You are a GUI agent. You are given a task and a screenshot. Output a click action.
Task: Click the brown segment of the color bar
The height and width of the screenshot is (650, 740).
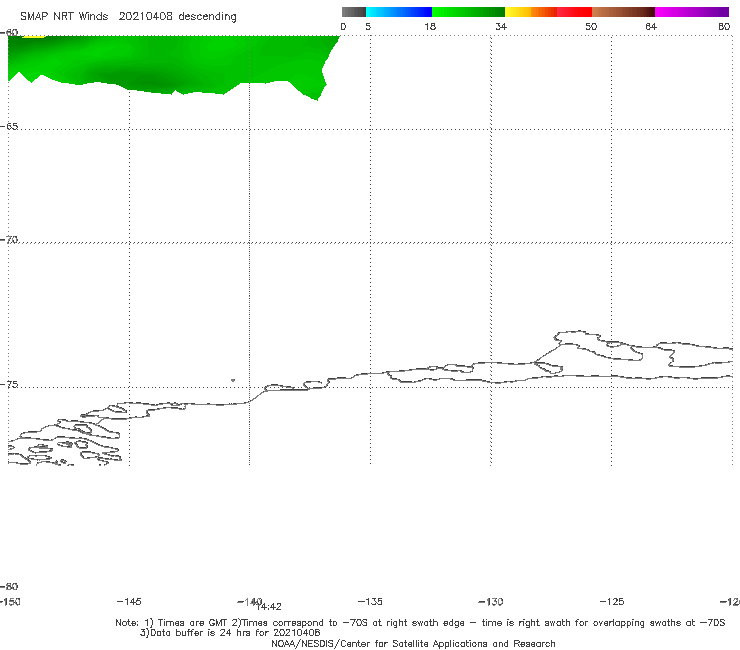[623, 12]
